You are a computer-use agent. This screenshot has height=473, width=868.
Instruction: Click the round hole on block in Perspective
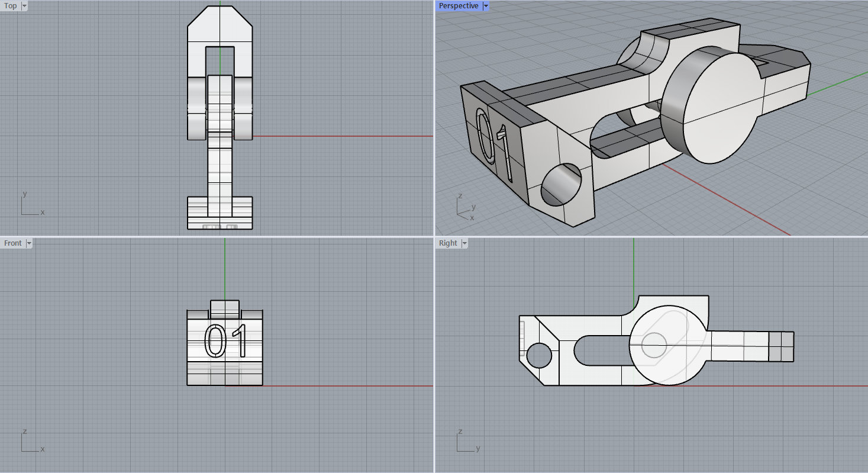[561, 185]
